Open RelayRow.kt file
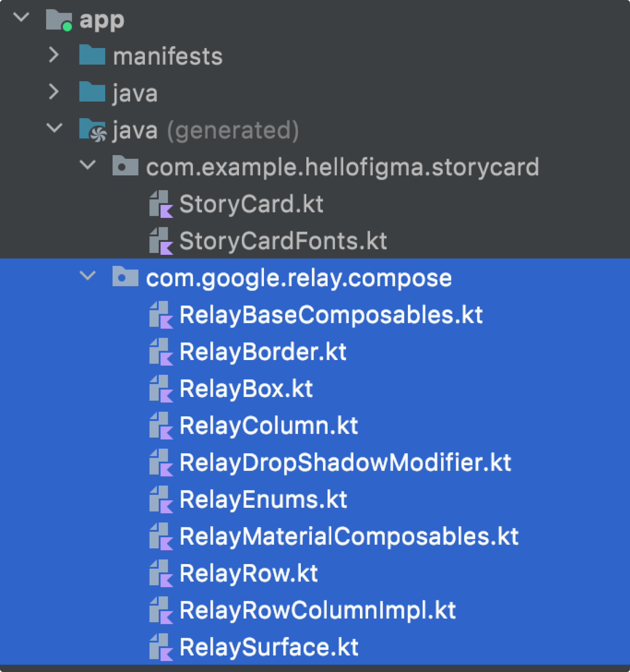 tap(248, 574)
